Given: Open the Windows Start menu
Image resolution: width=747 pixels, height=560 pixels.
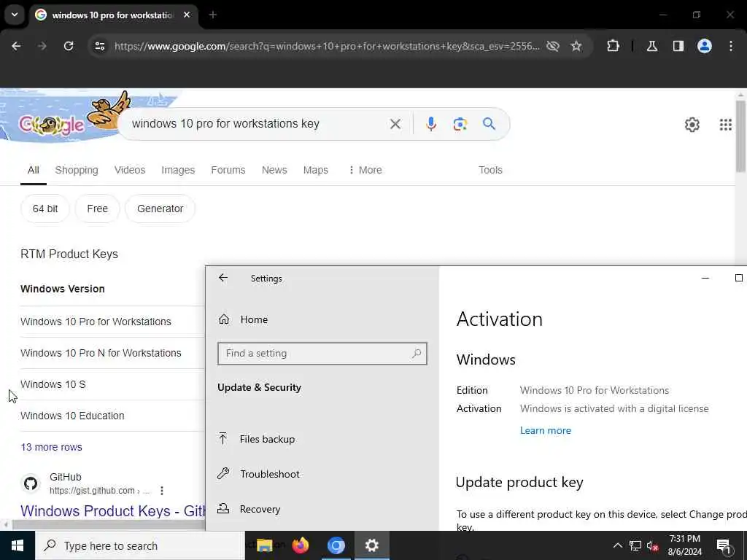Looking at the screenshot, I should [18, 545].
